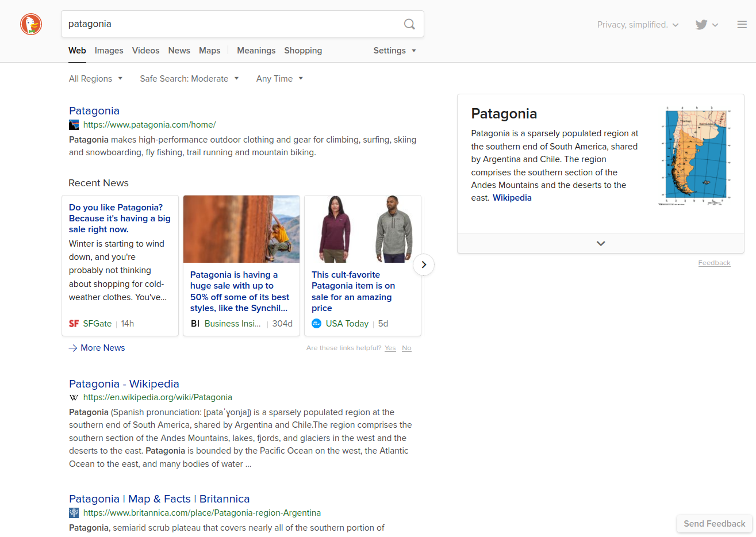Switch to the Images tab

click(109, 51)
